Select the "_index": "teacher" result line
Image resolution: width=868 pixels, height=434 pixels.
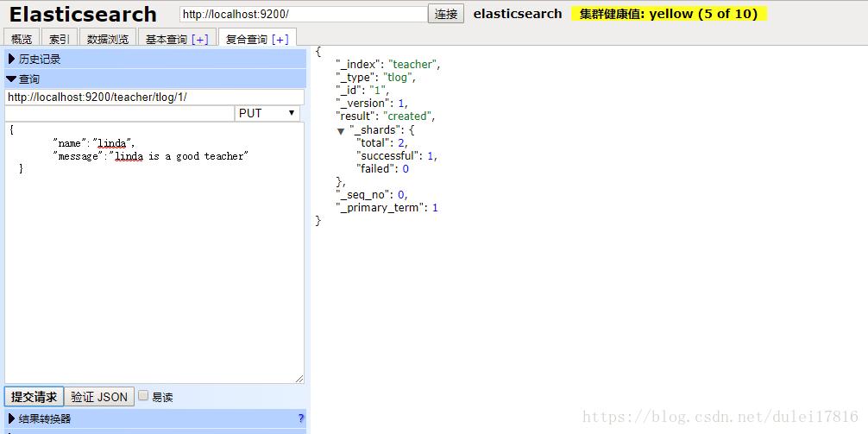tap(388, 64)
